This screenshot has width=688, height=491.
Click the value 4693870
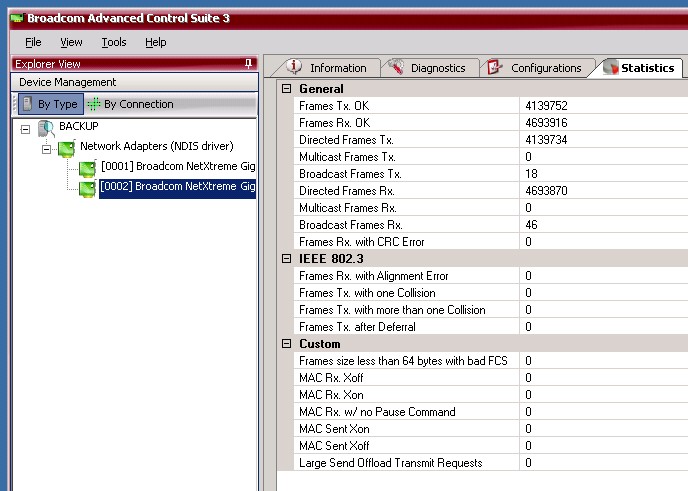point(546,191)
